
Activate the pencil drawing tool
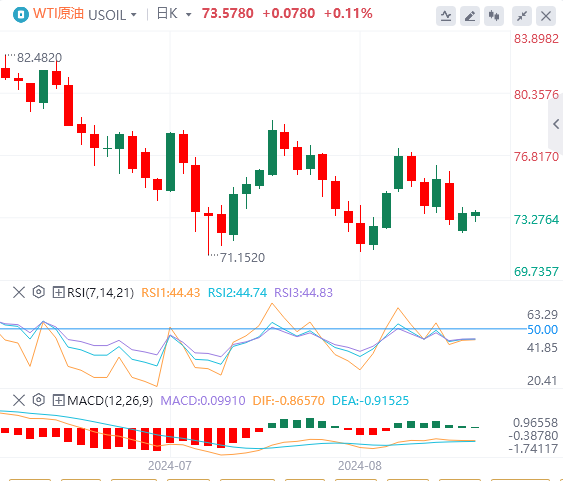pos(470,16)
